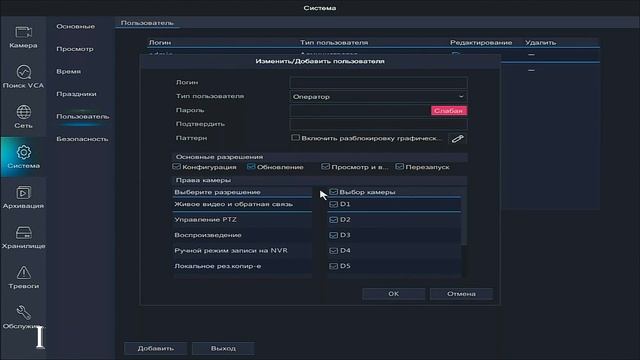
Task: Open the Праздники menu item
Action: [x=76, y=94]
